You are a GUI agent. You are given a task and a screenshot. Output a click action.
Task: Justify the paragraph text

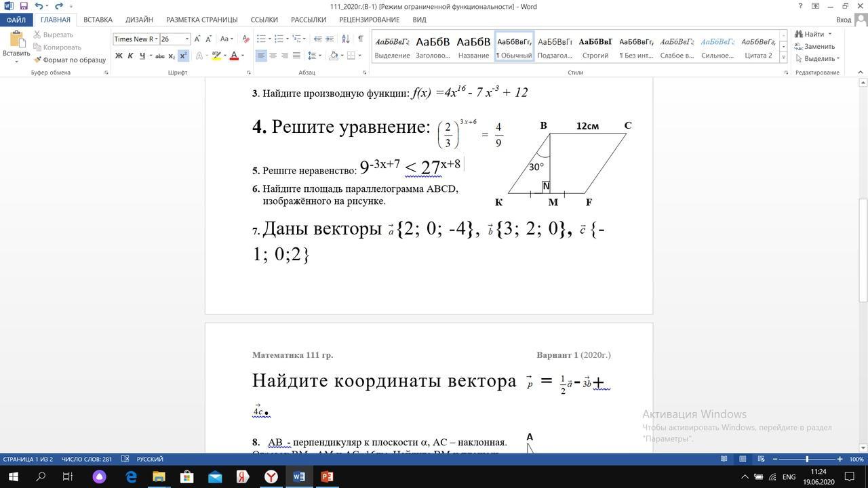tap(296, 56)
